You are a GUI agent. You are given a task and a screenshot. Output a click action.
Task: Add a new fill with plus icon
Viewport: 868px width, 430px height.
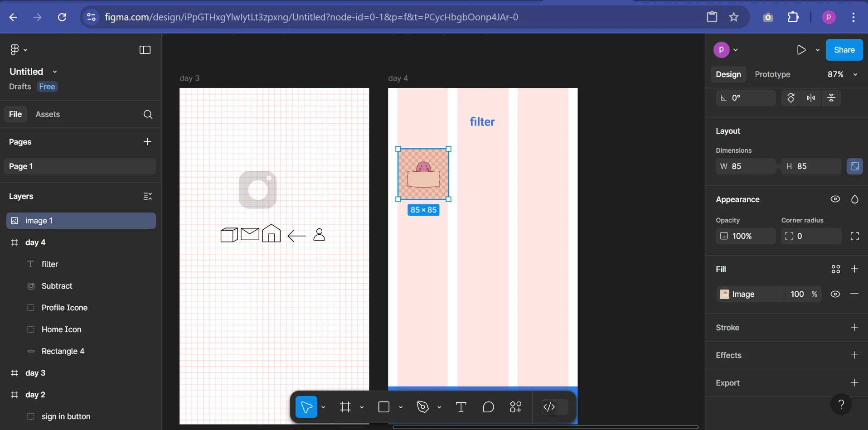pos(854,269)
